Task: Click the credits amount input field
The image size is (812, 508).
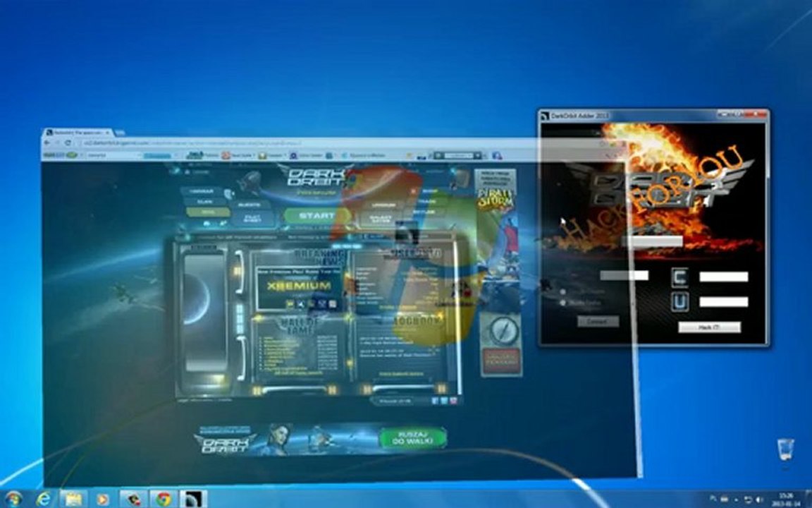Action: (x=723, y=277)
